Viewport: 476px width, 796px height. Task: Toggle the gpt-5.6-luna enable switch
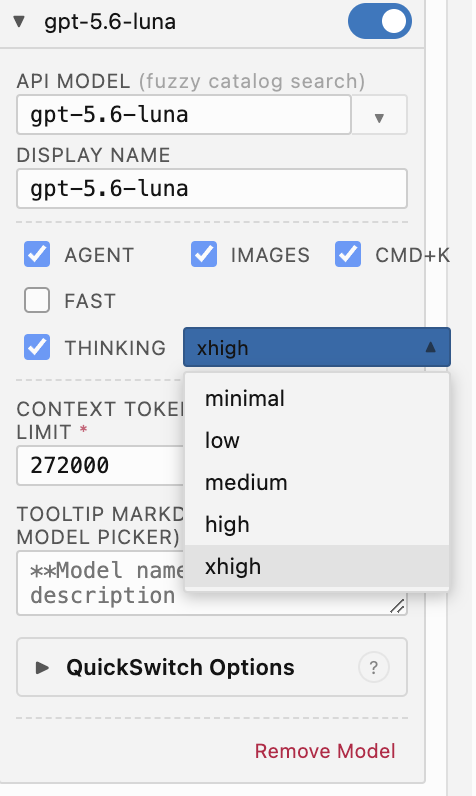[x=380, y=21]
